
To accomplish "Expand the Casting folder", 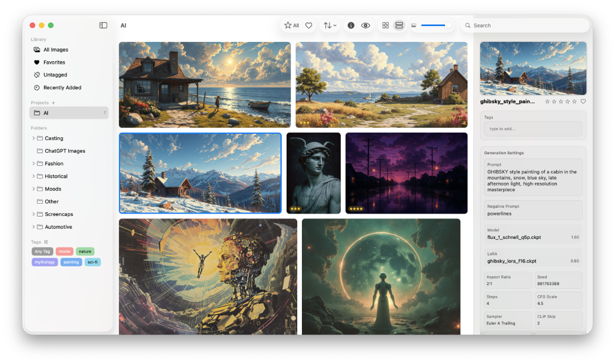I will coord(33,138).
